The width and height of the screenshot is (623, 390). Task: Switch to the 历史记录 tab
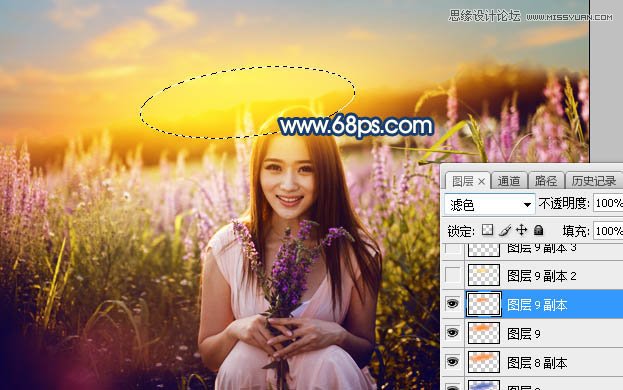click(x=594, y=181)
